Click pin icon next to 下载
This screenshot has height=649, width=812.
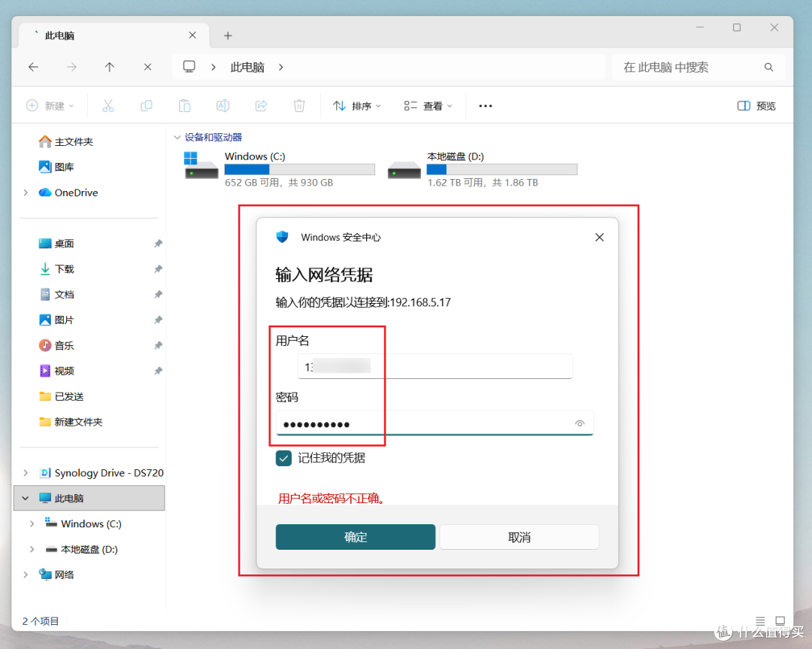pyautogui.click(x=158, y=268)
